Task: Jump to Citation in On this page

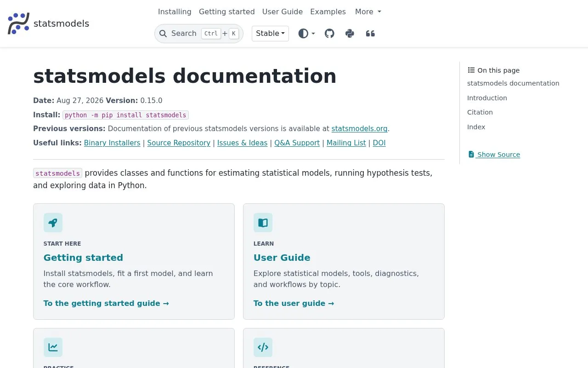Action: [480, 112]
